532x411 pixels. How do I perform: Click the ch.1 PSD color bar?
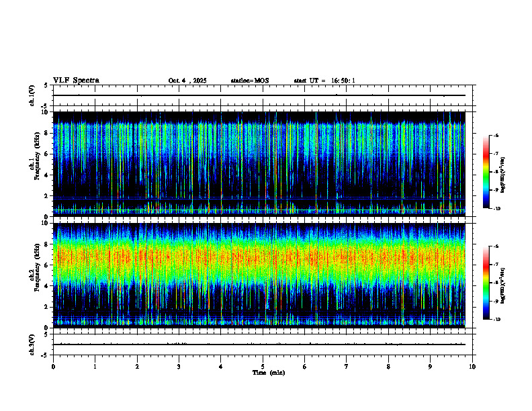pyautogui.click(x=486, y=172)
